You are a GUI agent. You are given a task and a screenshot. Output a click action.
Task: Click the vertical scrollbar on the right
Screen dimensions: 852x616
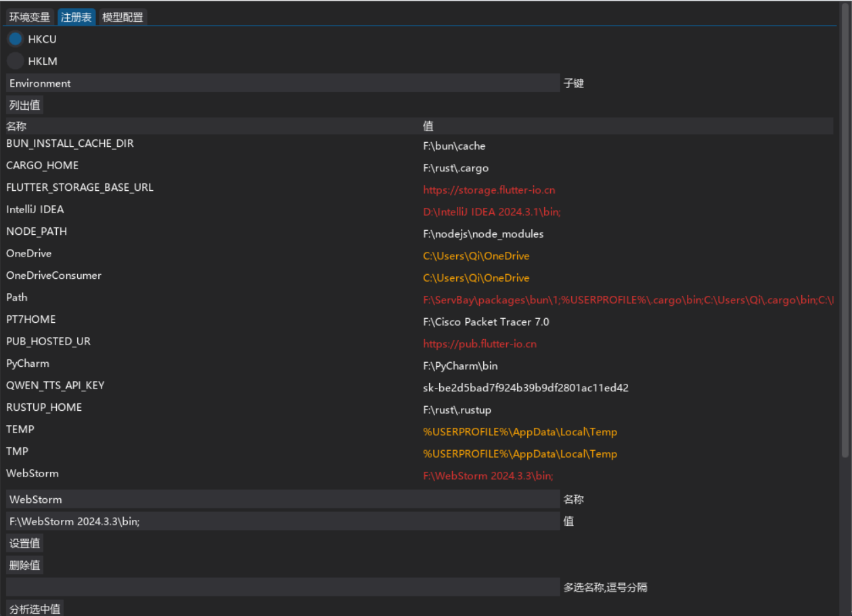pos(844,230)
